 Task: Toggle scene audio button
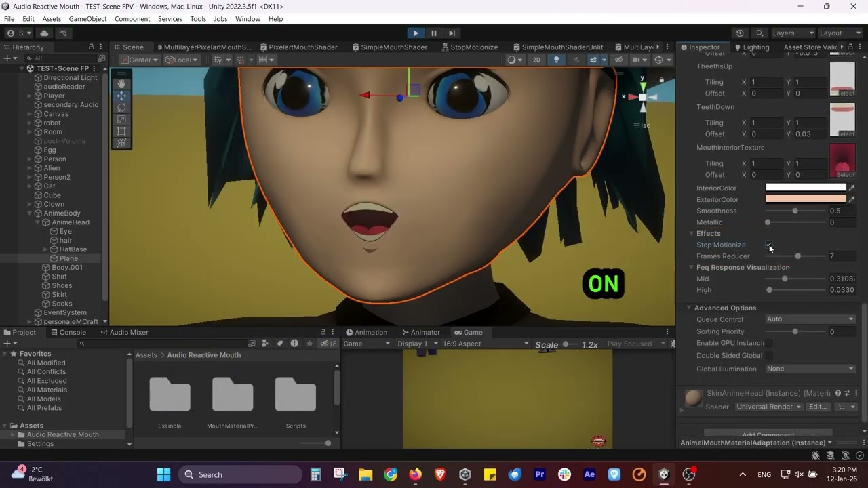[x=576, y=60]
